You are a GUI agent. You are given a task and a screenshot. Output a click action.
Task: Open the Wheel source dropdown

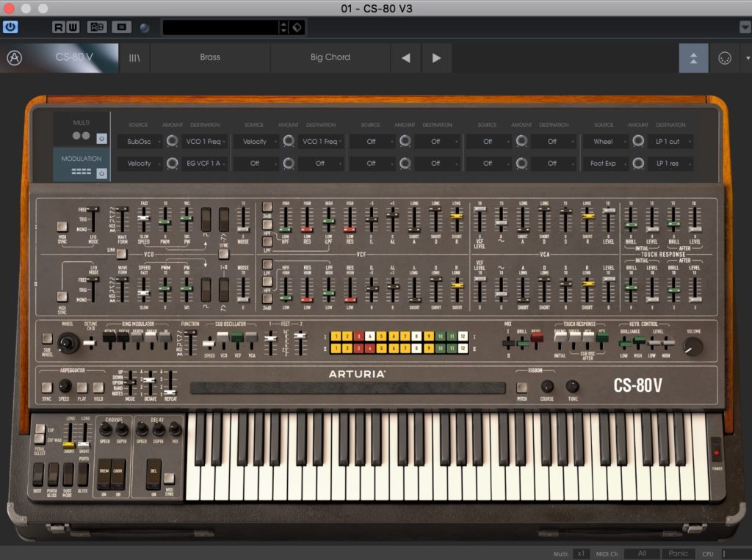pyautogui.click(x=605, y=142)
